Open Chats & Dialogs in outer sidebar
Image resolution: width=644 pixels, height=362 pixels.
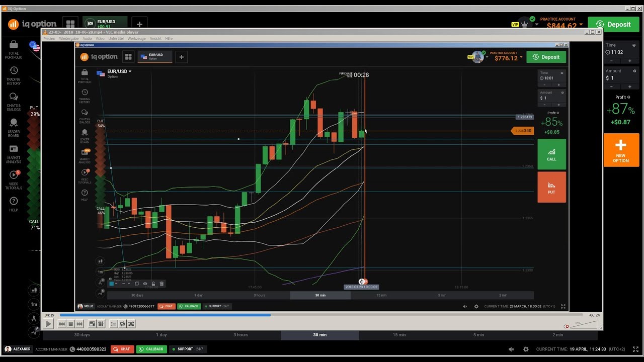point(14,102)
